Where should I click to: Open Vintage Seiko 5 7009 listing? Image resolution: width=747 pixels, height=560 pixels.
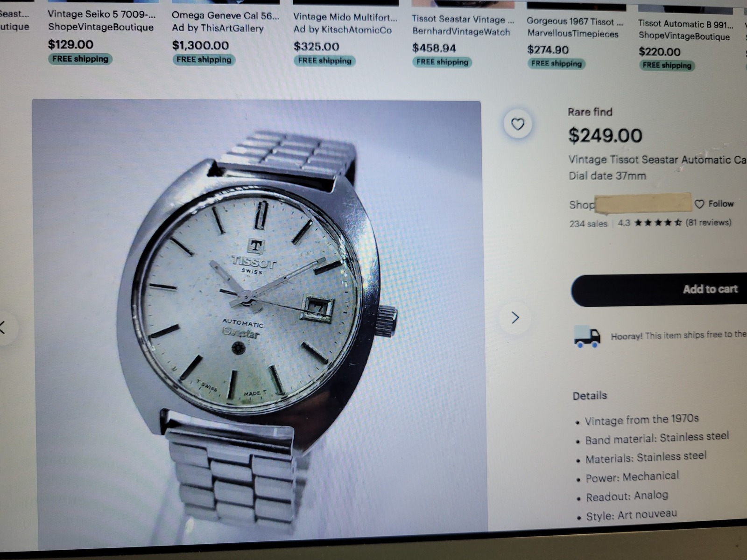101,14
